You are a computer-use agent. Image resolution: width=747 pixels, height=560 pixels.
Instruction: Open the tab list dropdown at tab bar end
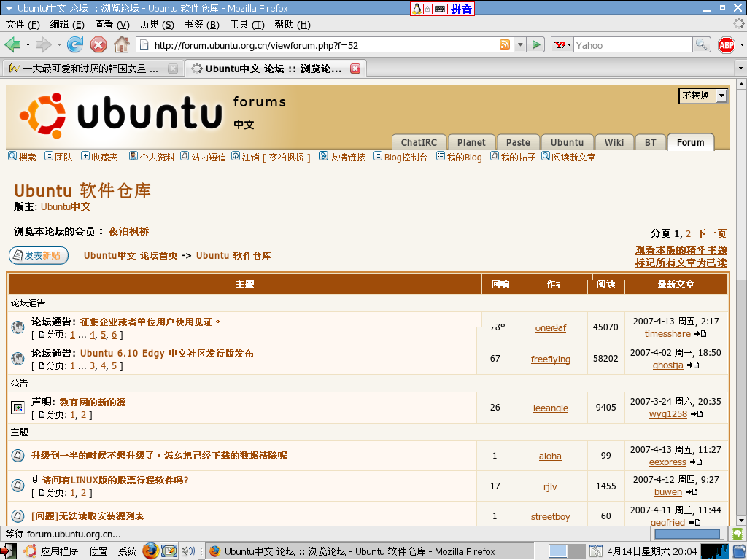740,69
